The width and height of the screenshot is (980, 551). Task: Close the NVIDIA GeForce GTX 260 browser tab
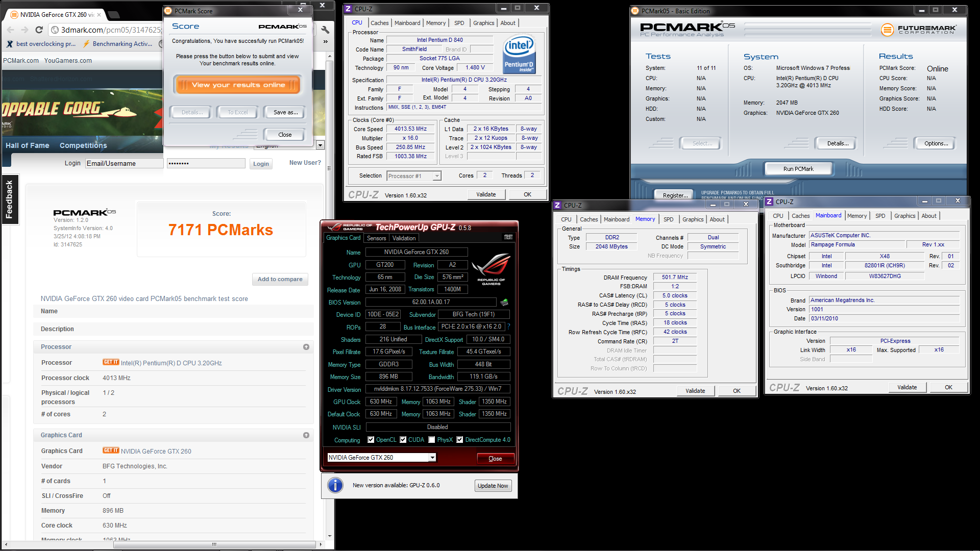click(x=99, y=15)
